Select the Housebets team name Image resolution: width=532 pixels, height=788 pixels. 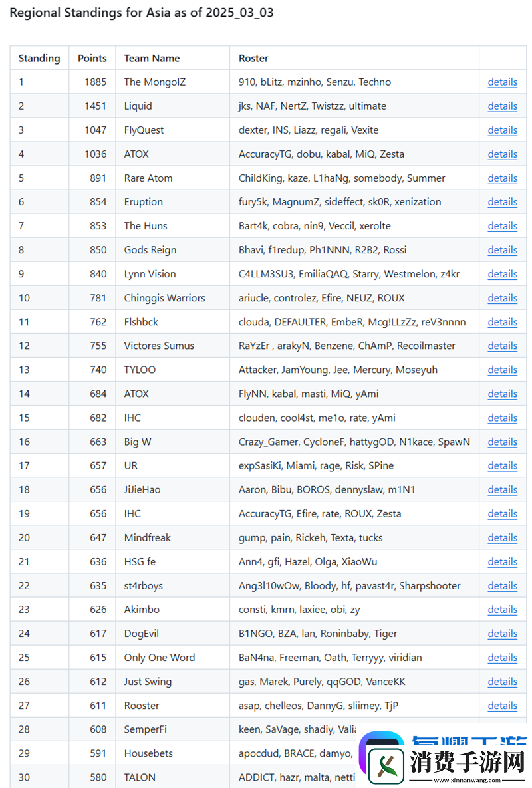(x=148, y=753)
